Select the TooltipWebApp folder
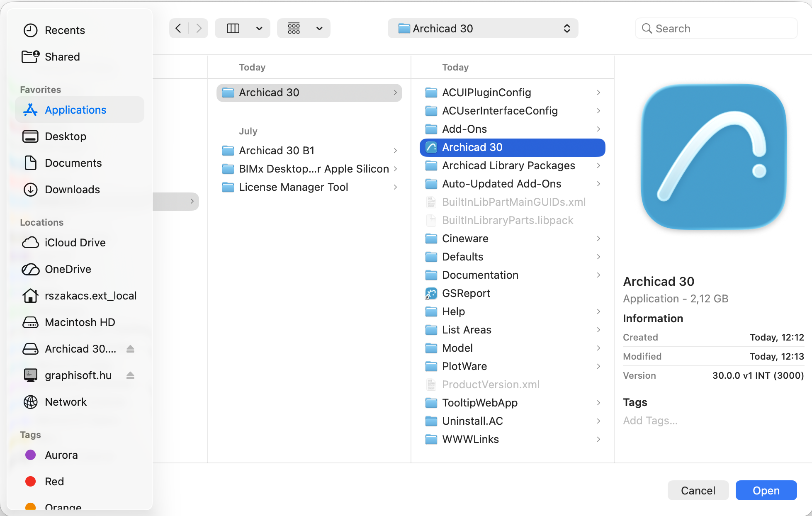This screenshot has height=516, width=812. point(513,403)
